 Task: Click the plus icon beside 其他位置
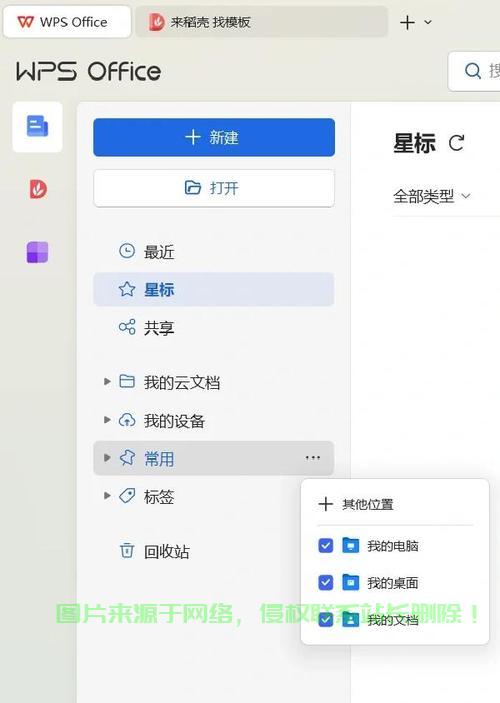click(326, 504)
